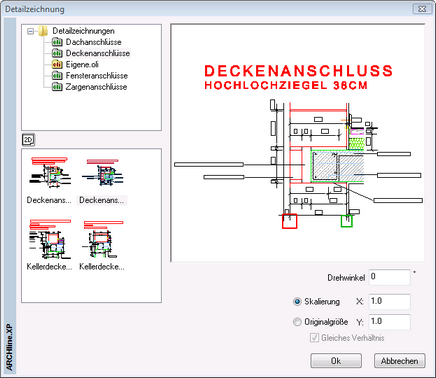Select second Kellerdecke... thumbnail

click(x=102, y=244)
